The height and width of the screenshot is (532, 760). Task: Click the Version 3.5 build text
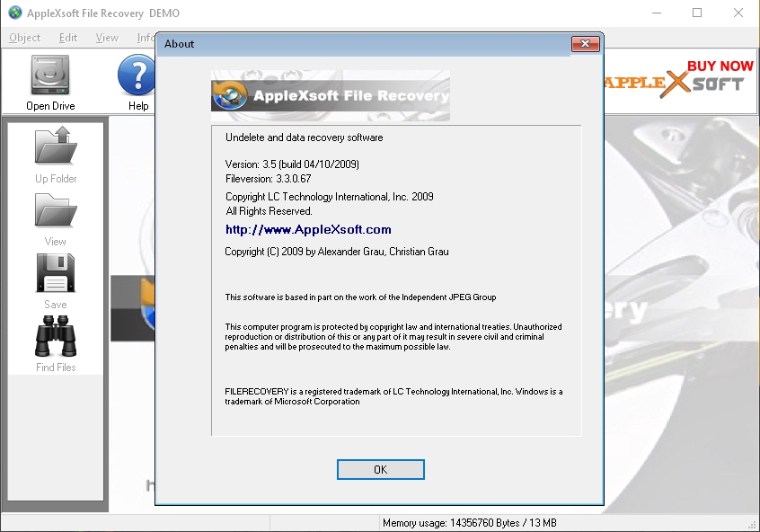(x=292, y=164)
